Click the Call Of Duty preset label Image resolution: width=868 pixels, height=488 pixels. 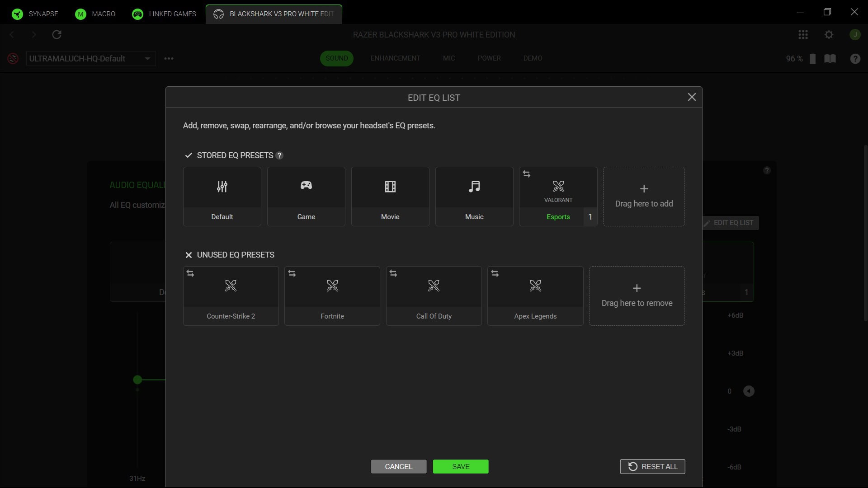tap(434, 316)
